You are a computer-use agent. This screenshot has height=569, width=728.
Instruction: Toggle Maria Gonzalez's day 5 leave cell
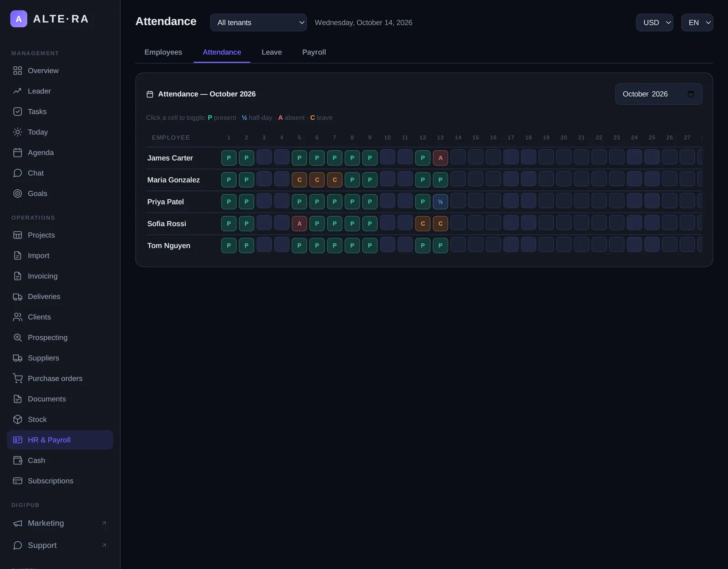point(299,180)
